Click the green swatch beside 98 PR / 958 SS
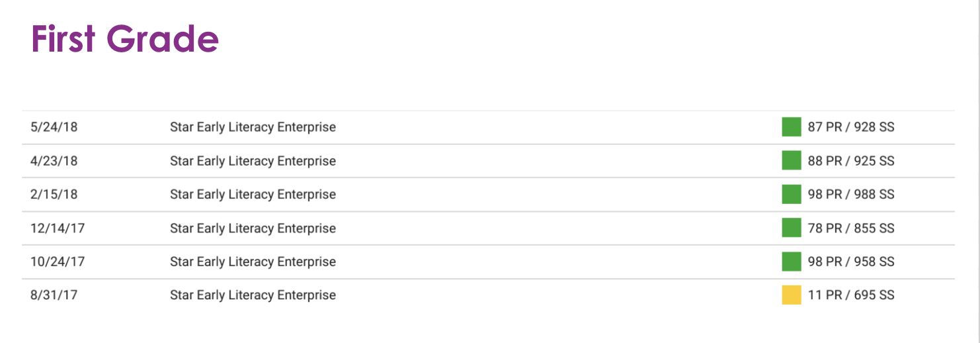Screen dimensions: 980x343 791,262
